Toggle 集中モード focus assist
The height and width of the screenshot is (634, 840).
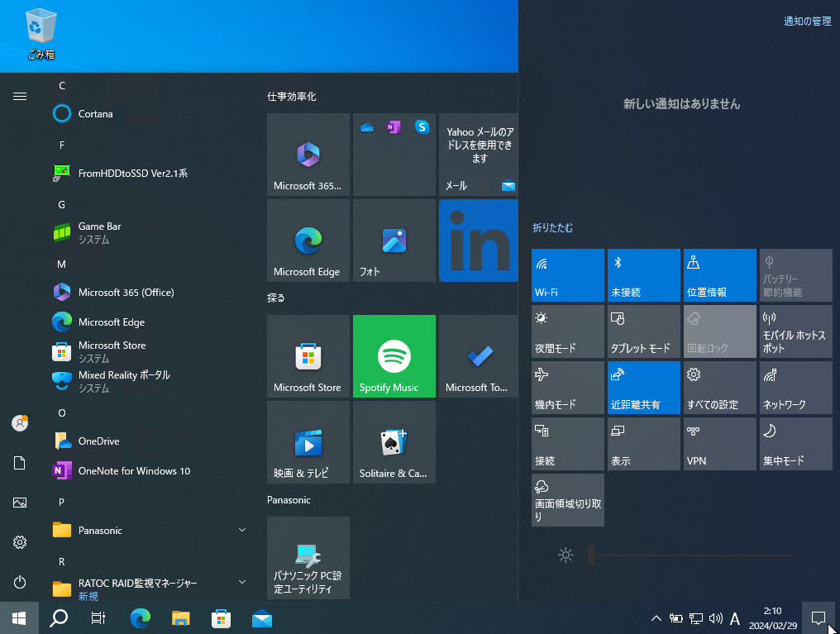796,444
